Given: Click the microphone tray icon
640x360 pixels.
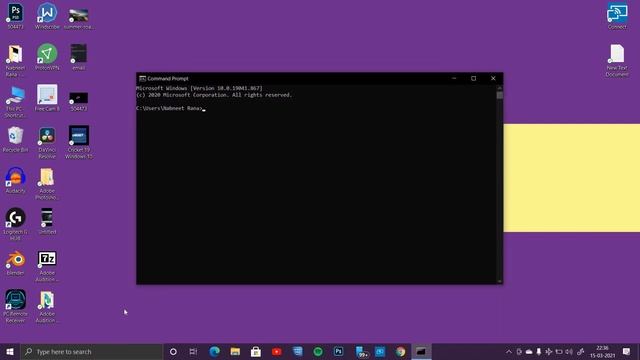Looking at the screenshot, I should [x=539, y=351].
